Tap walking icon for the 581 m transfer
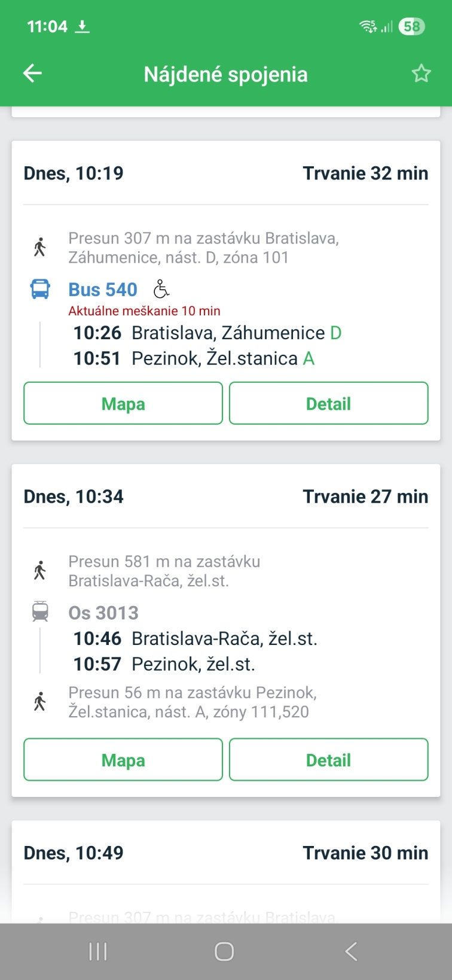The image size is (452, 980). pyautogui.click(x=40, y=570)
